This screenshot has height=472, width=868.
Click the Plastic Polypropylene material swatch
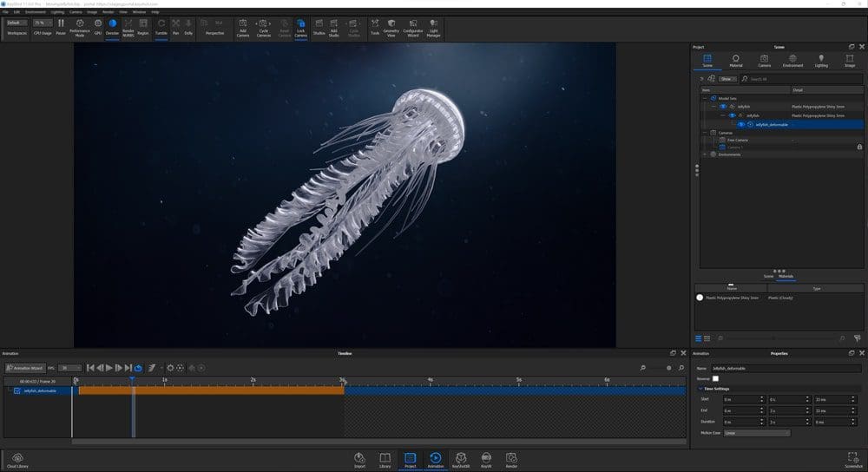(700, 298)
